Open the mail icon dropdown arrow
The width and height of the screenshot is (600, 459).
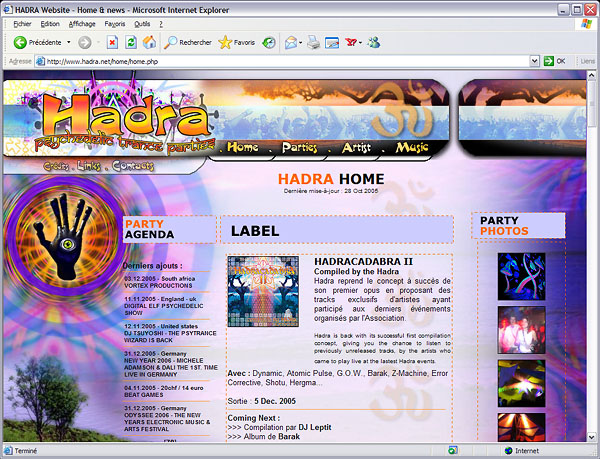click(x=301, y=43)
